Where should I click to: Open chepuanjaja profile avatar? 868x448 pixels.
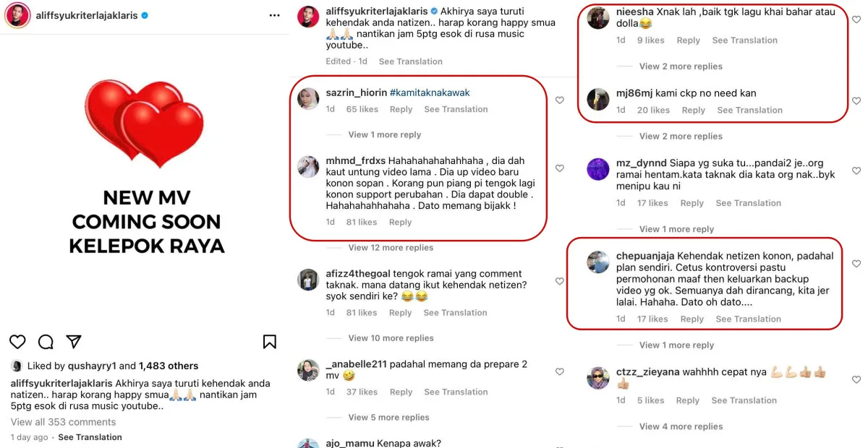click(x=598, y=262)
